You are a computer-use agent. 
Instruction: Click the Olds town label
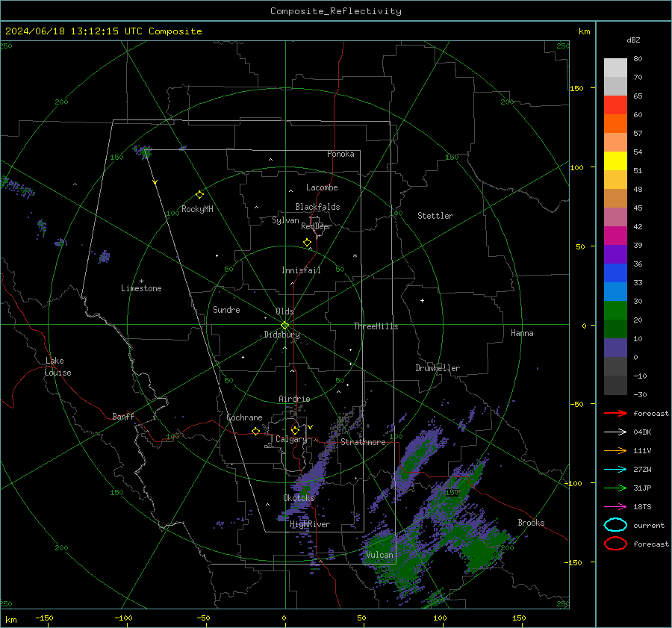(x=284, y=311)
